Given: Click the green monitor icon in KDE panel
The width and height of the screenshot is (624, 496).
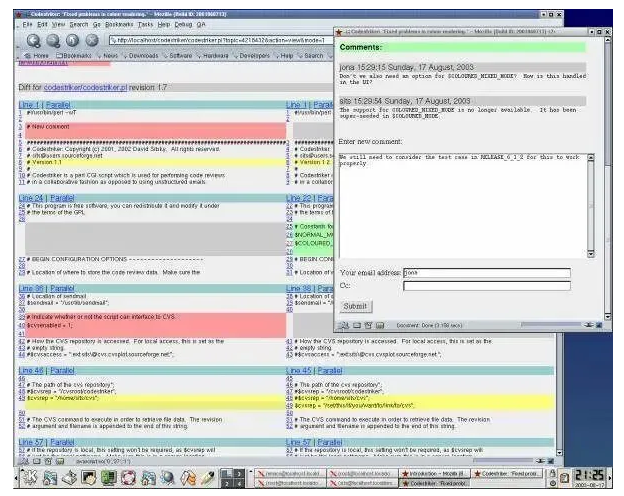Looking at the screenshot, I should [x=108, y=477].
